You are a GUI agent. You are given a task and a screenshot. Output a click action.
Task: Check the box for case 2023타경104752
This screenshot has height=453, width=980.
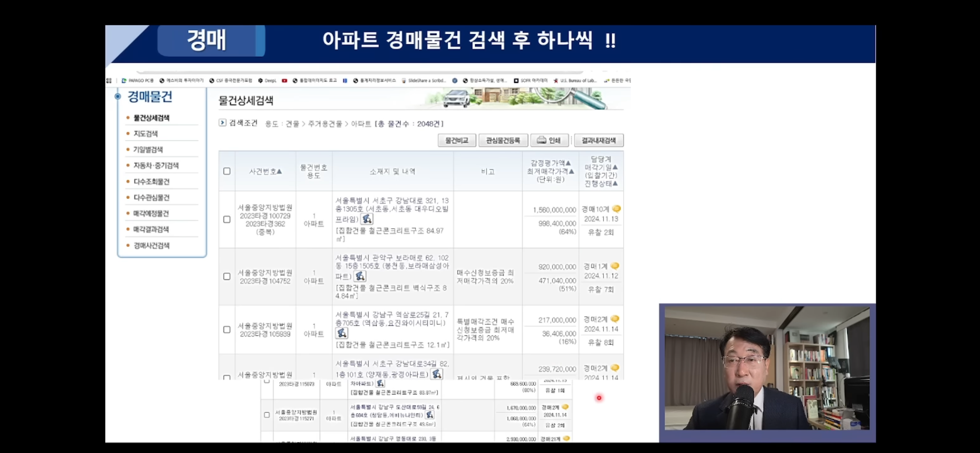point(227,277)
